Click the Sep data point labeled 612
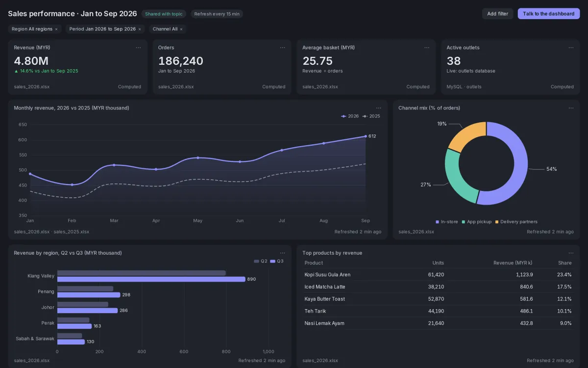Image resolution: width=588 pixels, height=368 pixels. (x=366, y=136)
